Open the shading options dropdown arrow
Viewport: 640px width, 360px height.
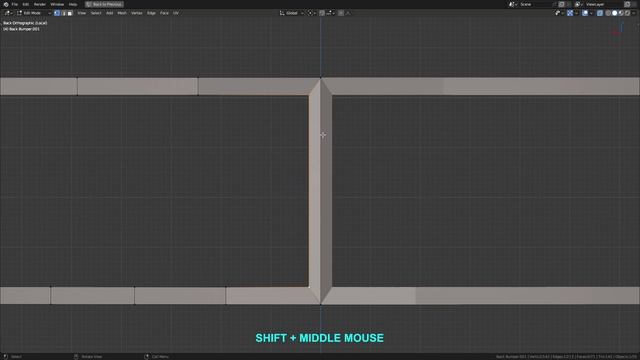634,13
